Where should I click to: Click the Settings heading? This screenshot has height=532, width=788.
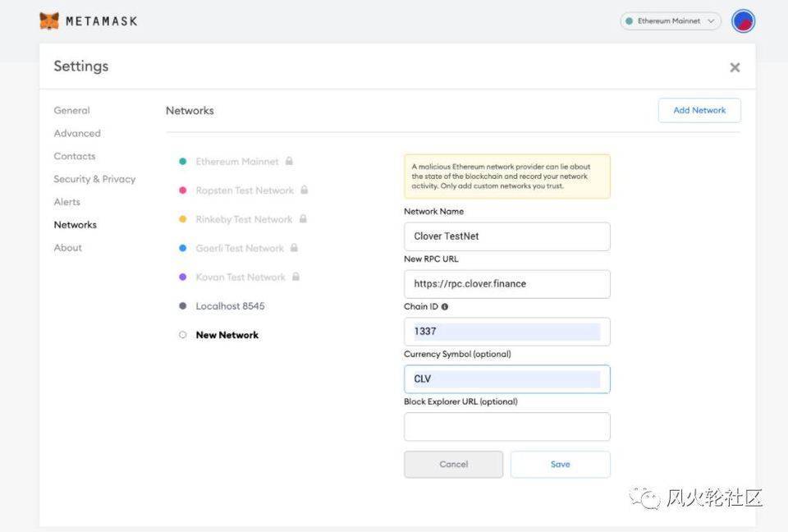point(81,66)
